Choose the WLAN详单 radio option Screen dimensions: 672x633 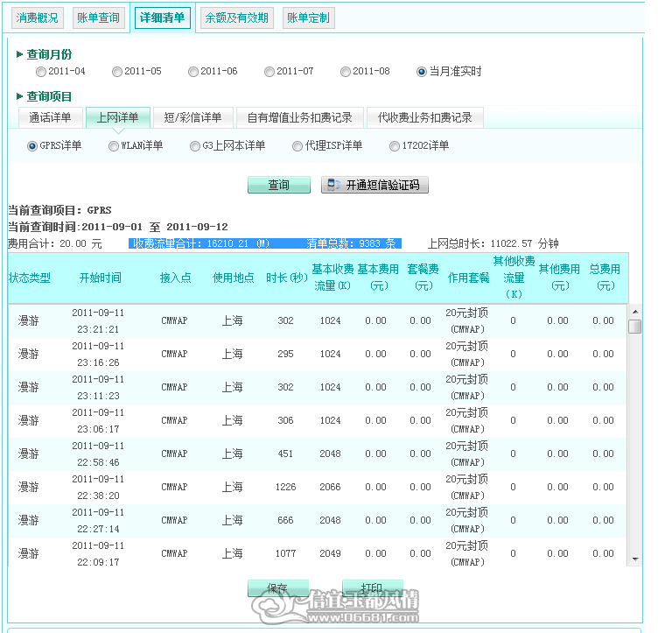(x=113, y=146)
